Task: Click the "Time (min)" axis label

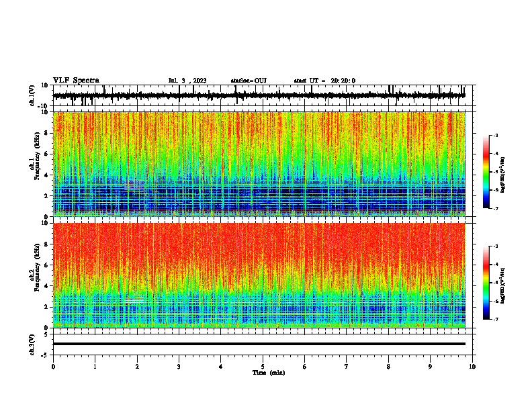Action: [x=269, y=373]
